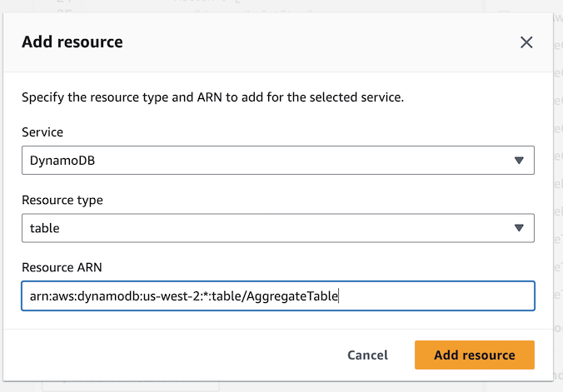Click the Cancel button

tap(367, 355)
